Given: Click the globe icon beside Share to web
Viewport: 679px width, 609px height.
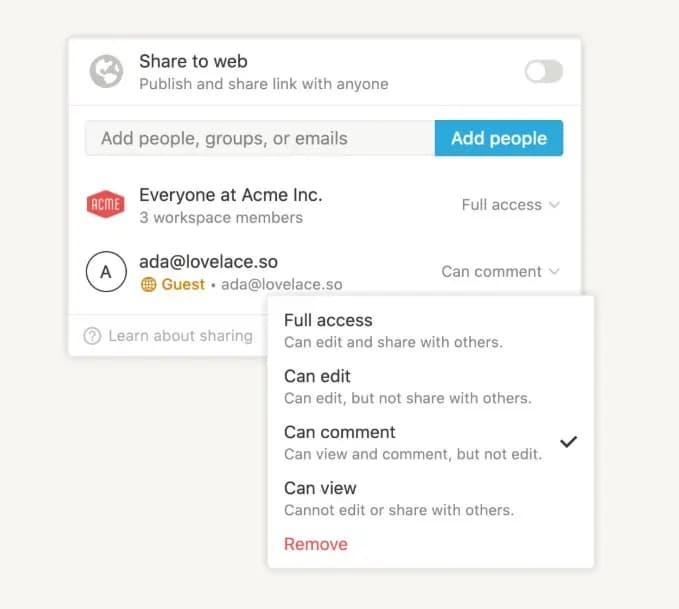Looking at the screenshot, I should coord(106,71).
